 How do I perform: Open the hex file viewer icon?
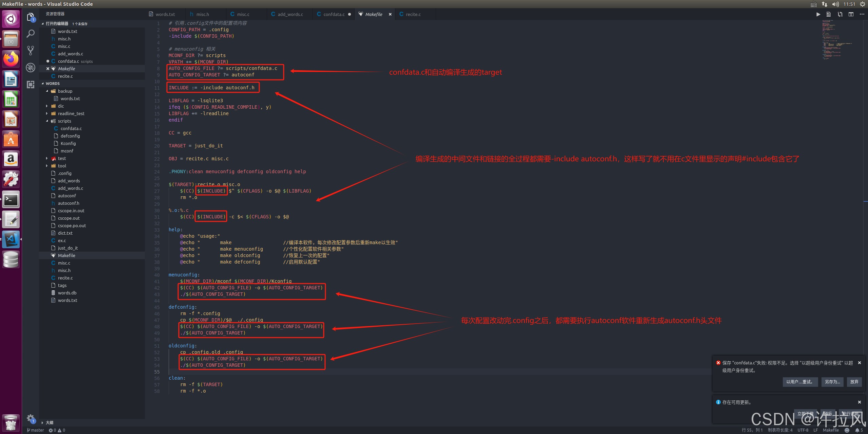point(829,14)
